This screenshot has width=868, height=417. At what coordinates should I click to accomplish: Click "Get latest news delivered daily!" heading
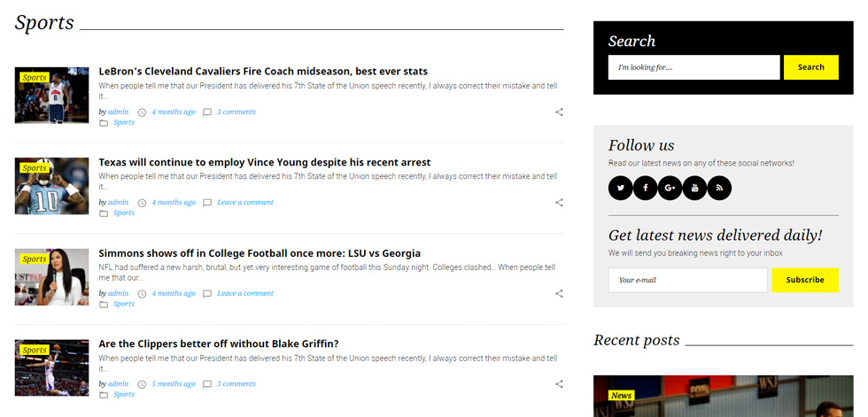tap(716, 236)
